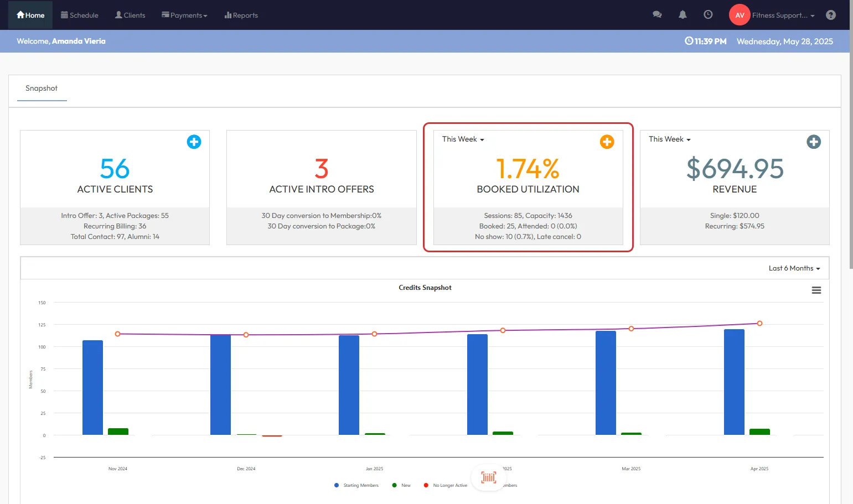Click the notifications bell icon
This screenshot has width=853, height=504.
[683, 15]
